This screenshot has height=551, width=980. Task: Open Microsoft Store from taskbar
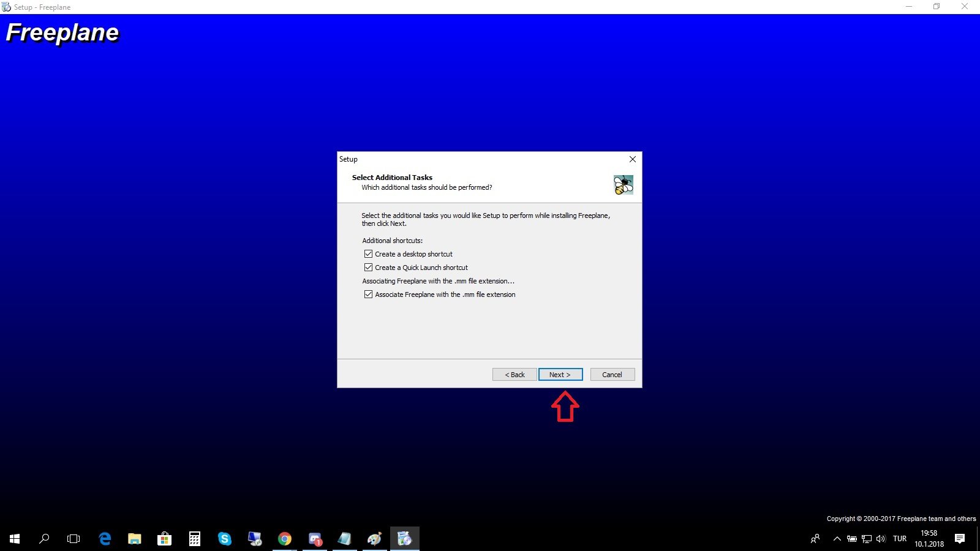pyautogui.click(x=164, y=539)
